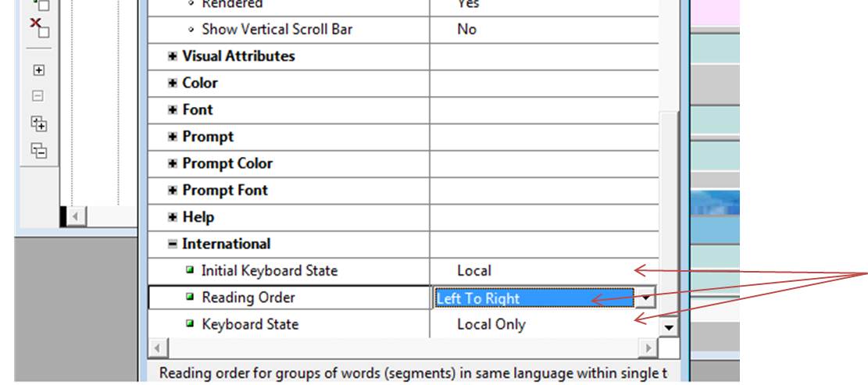Click the Delete icon with red X
Viewport: 868px width, 385px height.
pos(39,27)
